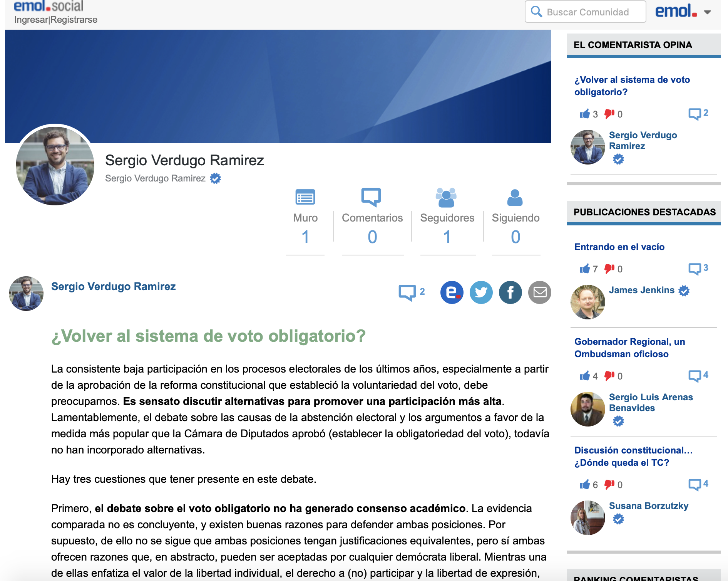Share the post on emol social

[x=452, y=292]
